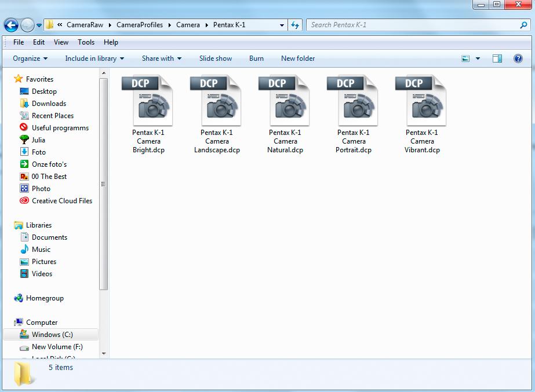This screenshot has width=535, height=392.
Task: Go to Desktop in Favorites
Action: click(38, 91)
